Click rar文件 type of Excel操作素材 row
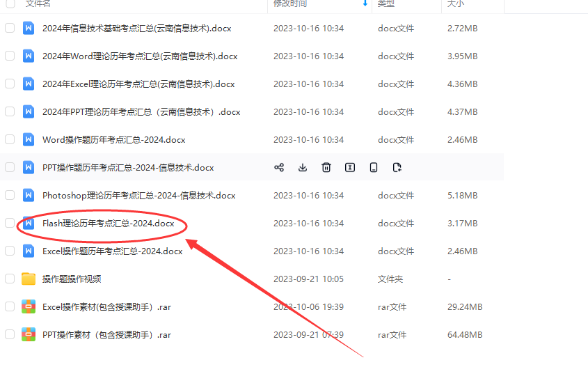 coord(392,306)
